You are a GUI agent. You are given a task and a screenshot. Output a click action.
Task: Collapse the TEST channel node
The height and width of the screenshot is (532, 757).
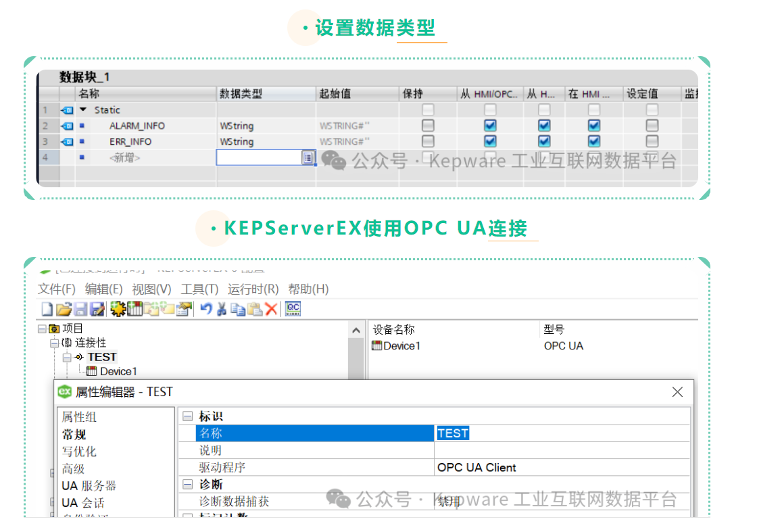(x=67, y=358)
